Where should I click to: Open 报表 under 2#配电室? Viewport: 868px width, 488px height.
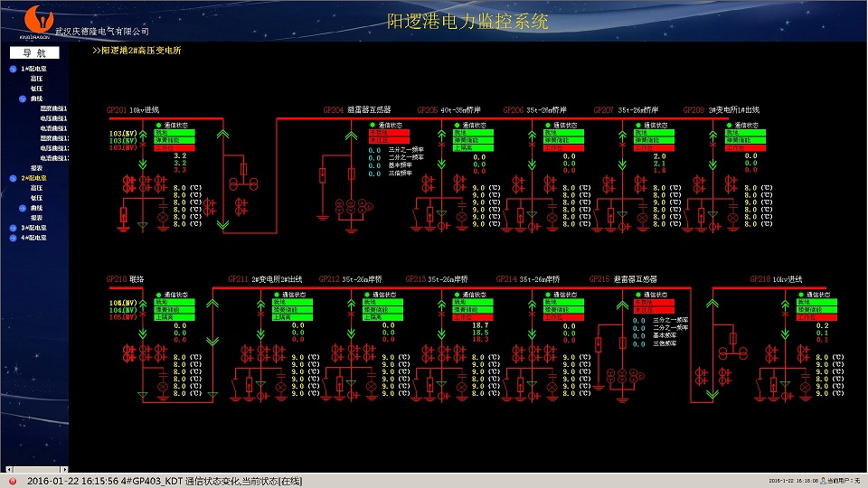36,218
